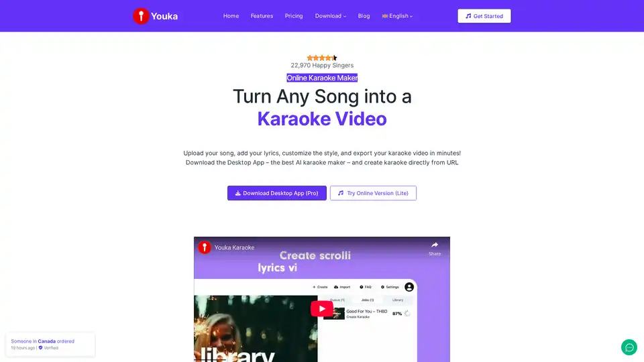Click the five-star rating icons
Screen dimensions: 644x362
point(322,58)
